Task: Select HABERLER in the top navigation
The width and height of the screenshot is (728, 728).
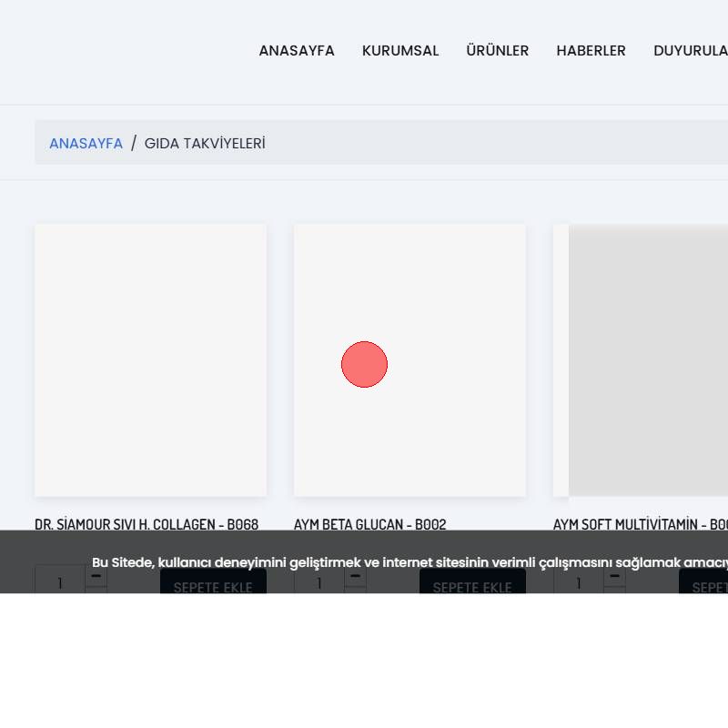Action: coord(591,51)
